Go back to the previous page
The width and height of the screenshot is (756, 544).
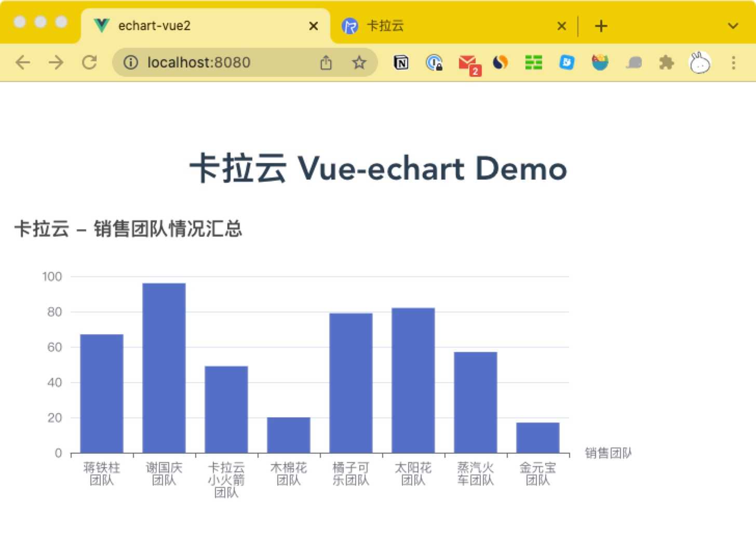(x=23, y=63)
